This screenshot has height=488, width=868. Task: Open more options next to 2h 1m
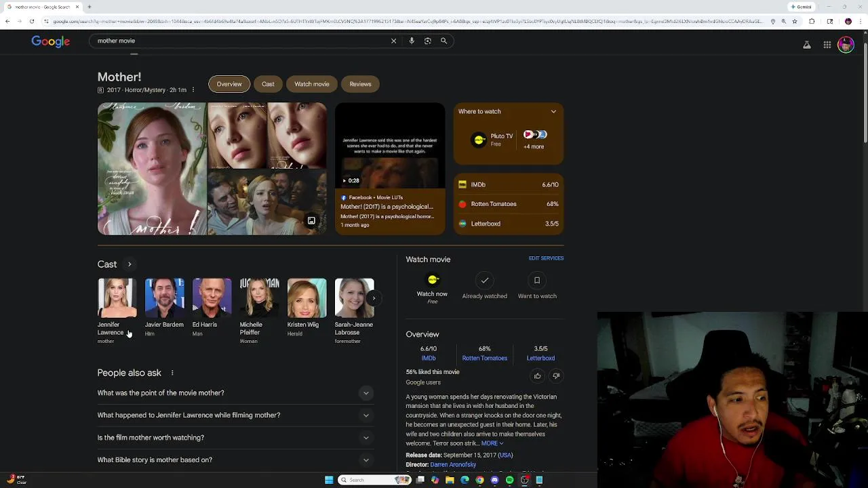pos(193,90)
